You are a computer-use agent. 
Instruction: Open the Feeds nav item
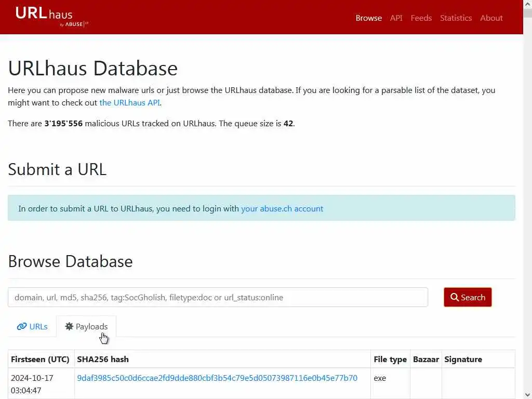421,18
